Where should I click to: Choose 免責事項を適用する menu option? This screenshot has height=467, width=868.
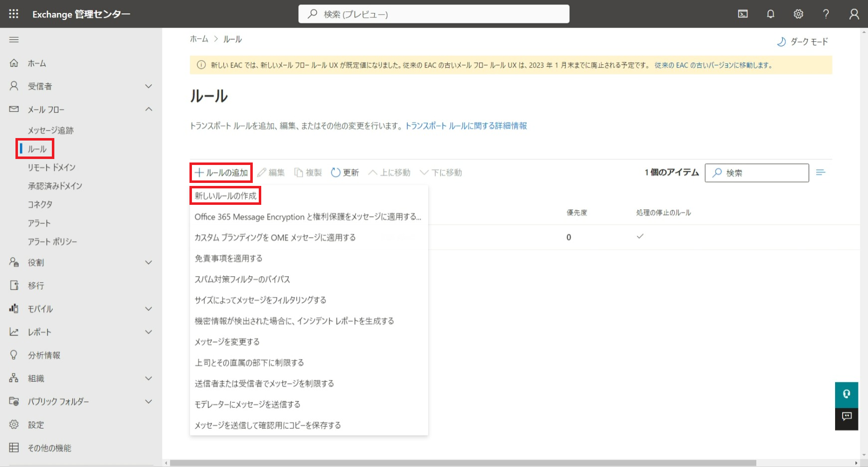[x=228, y=258]
